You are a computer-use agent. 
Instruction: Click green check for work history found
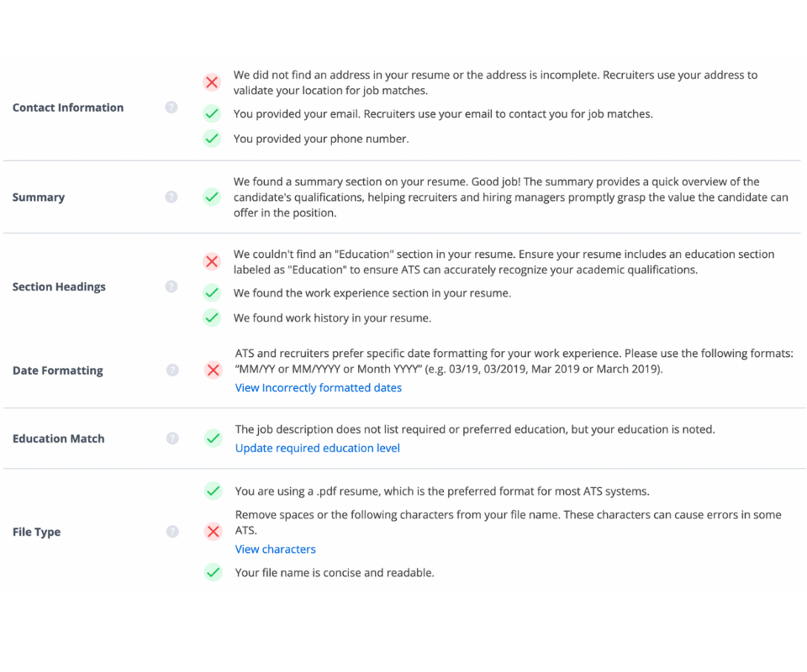212,318
